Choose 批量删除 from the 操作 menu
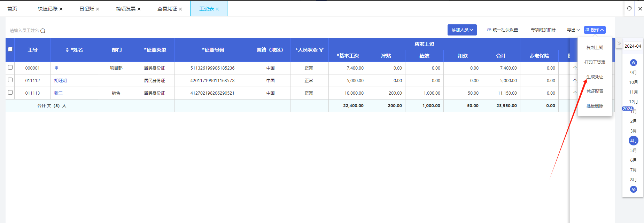644x223 pixels. tap(595, 106)
